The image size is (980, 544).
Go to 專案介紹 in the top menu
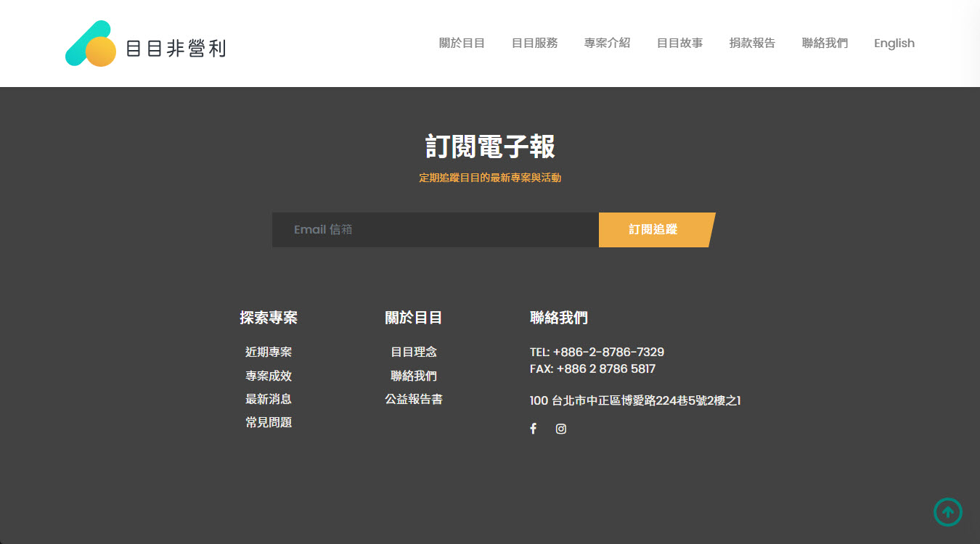coord(607,44)
